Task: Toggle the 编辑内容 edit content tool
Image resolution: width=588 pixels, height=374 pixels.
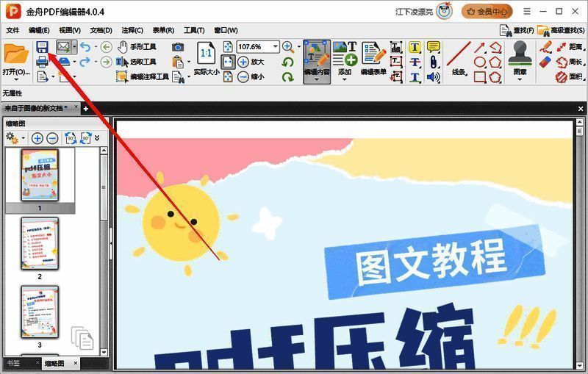Action: [x=317, y=62]
